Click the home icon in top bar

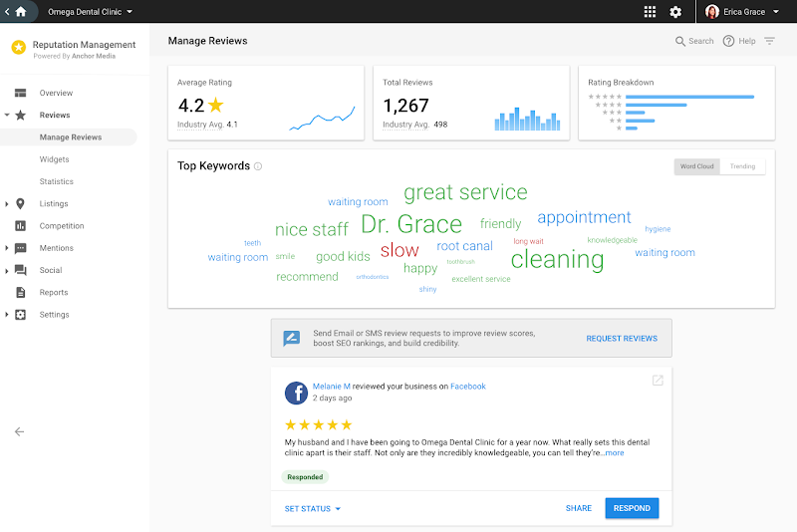point(21,11)
